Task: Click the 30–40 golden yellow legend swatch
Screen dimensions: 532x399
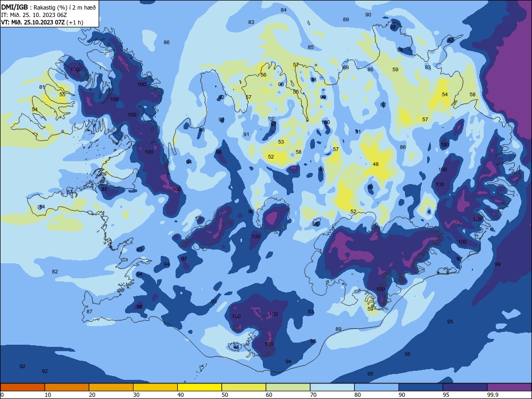Action: click(155, 387)
